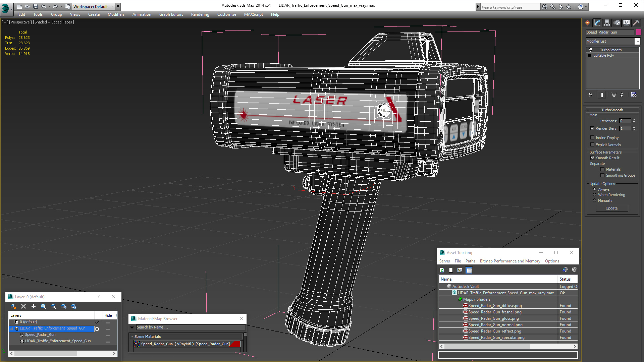Click the Redo arrow icon
The width and height of the screenshot is (644, 362).
click(x=55, y=6)
